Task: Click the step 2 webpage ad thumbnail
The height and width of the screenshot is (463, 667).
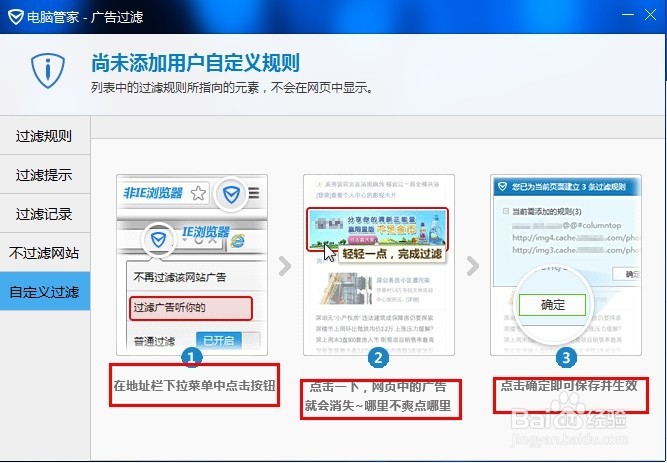Action: [x=379, y=265]
